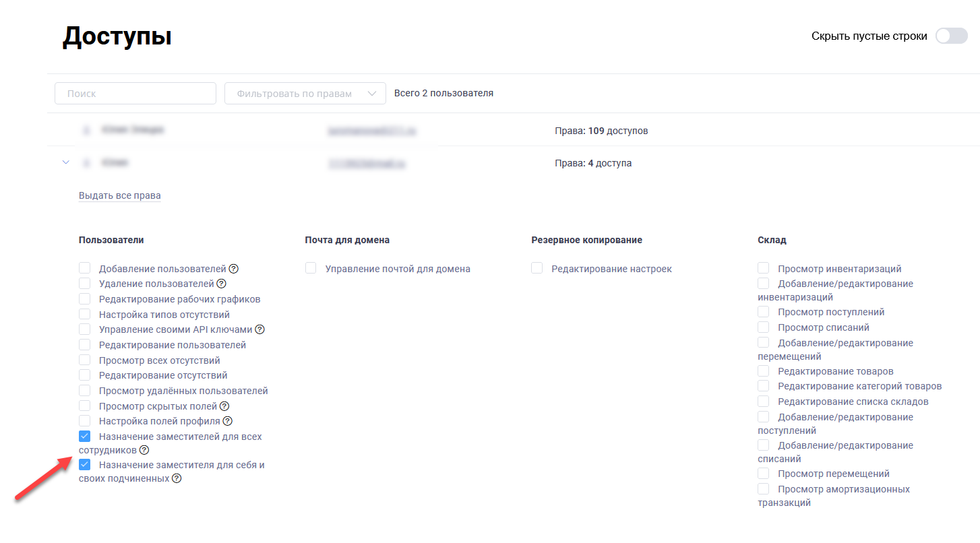Toggle the Скрыть пустые строки switch

tap(951, 36)
